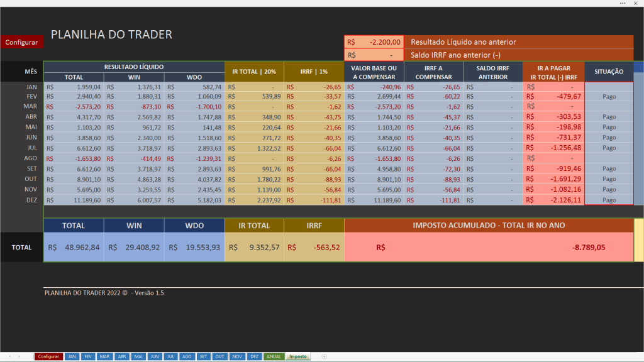Open the JAN sheet tab
Screen dimensions: 644x362
[72, 356]
